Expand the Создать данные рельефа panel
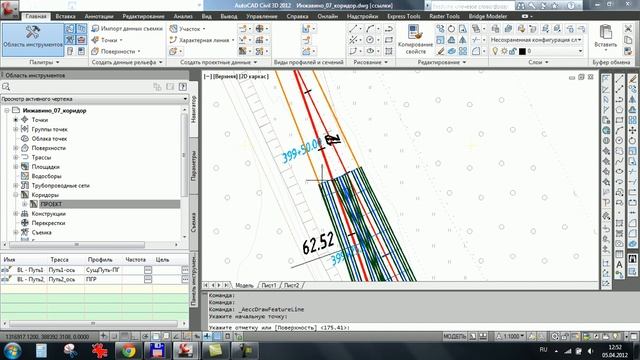This screenshot has height=360, width=640. pos(127,62)
